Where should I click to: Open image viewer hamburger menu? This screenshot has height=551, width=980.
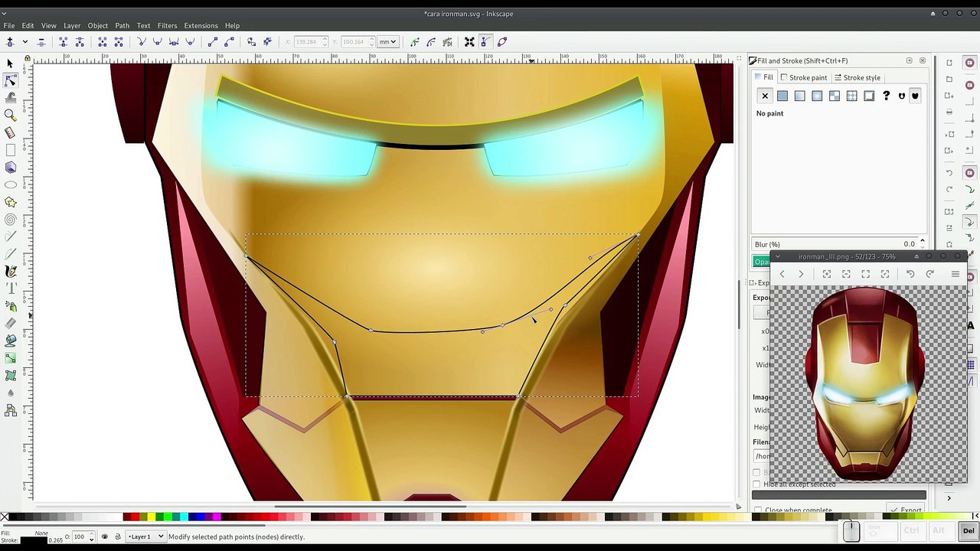pos(955,274)
